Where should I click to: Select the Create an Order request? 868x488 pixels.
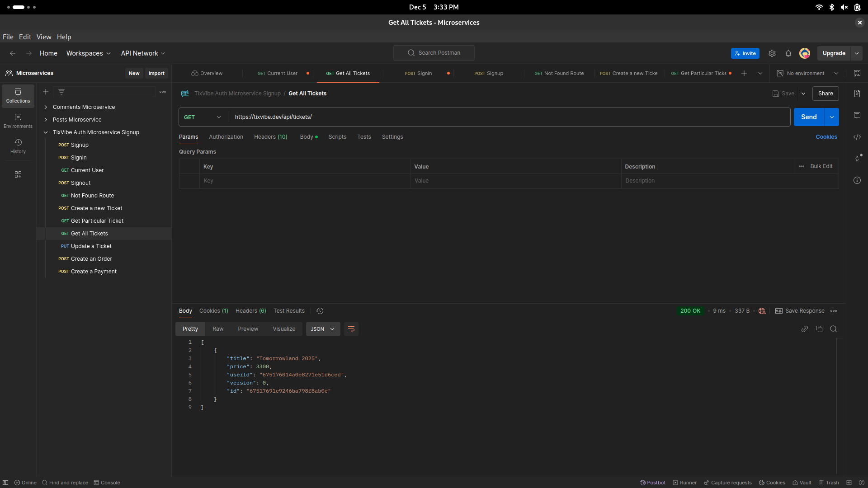(x=91, y=259)
